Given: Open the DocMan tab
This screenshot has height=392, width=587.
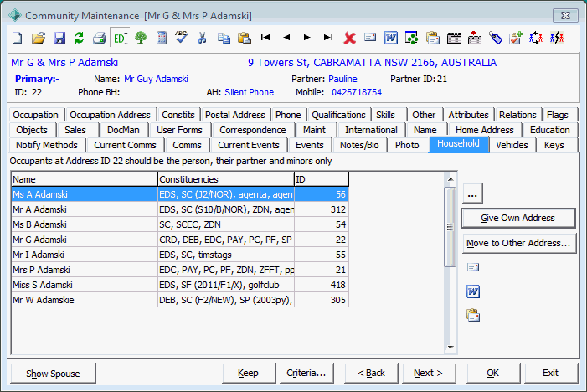Looking at the screenshot, I should pyautogui.click(x=123, y=130).
